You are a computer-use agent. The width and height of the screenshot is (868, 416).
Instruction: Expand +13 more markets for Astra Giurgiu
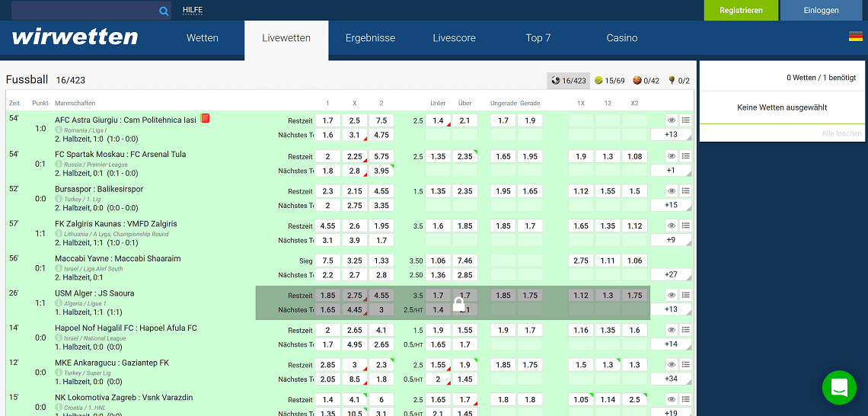click(671, 135)
